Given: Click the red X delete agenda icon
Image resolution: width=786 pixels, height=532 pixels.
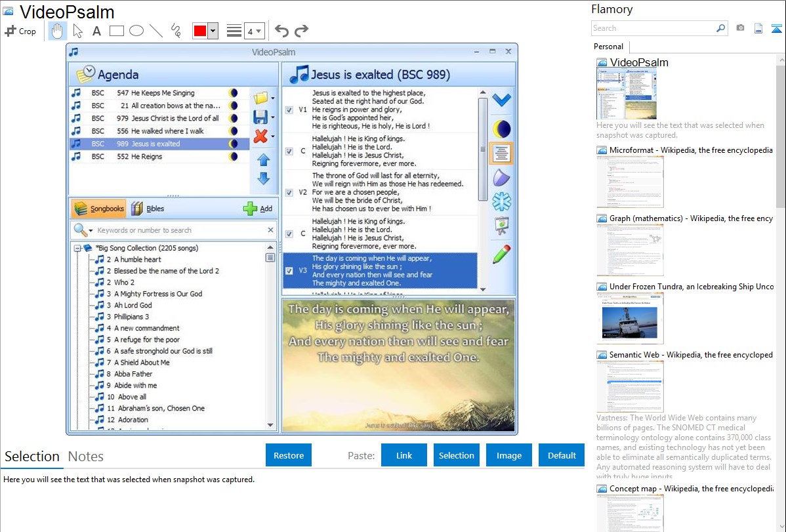Looking at the screenshot, I should [260, 136].
